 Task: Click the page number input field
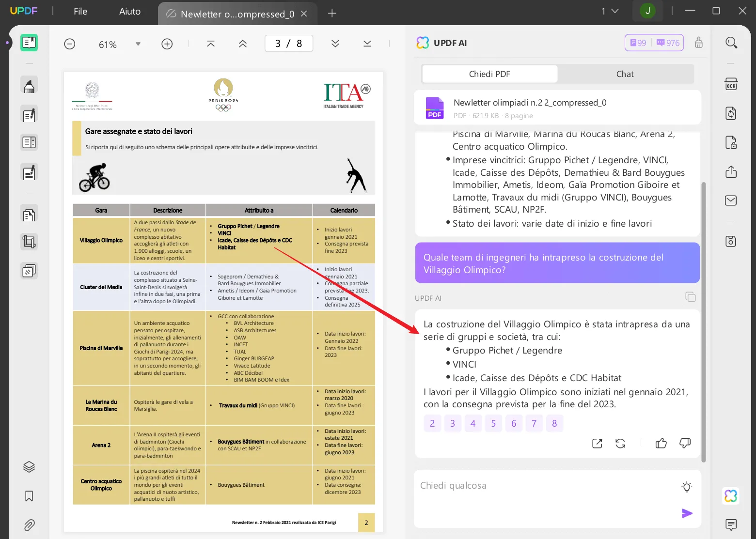click(289, 44)
